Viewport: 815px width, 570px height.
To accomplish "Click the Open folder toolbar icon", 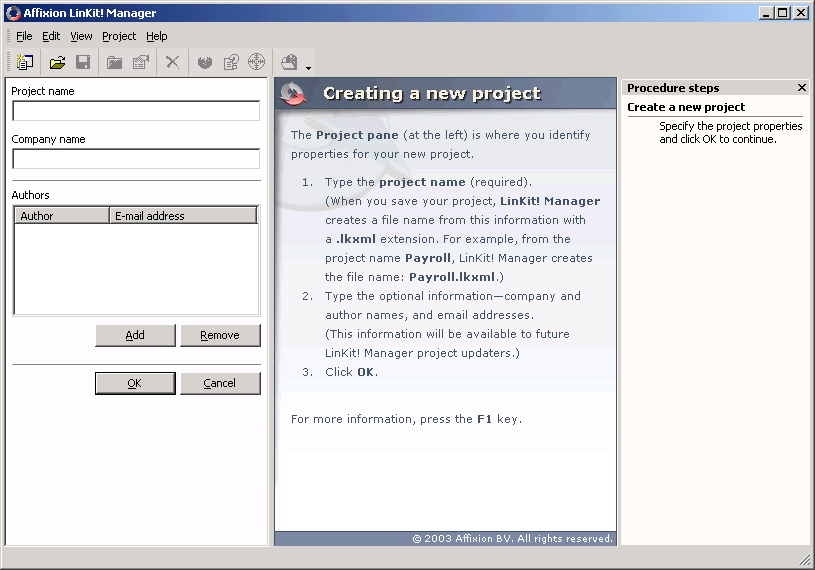I will click(x=58, y=62).
